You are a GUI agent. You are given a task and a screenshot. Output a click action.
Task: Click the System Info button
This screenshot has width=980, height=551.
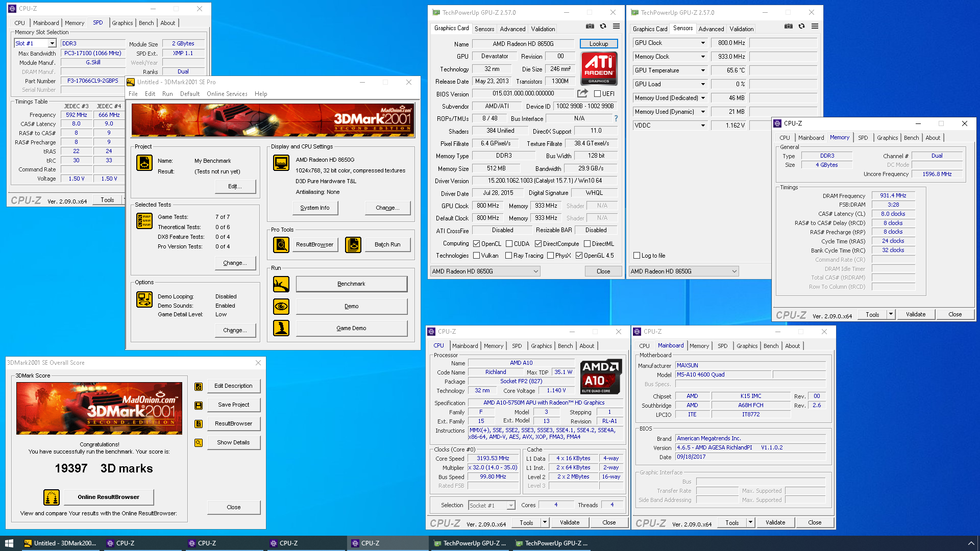(315, 208)
